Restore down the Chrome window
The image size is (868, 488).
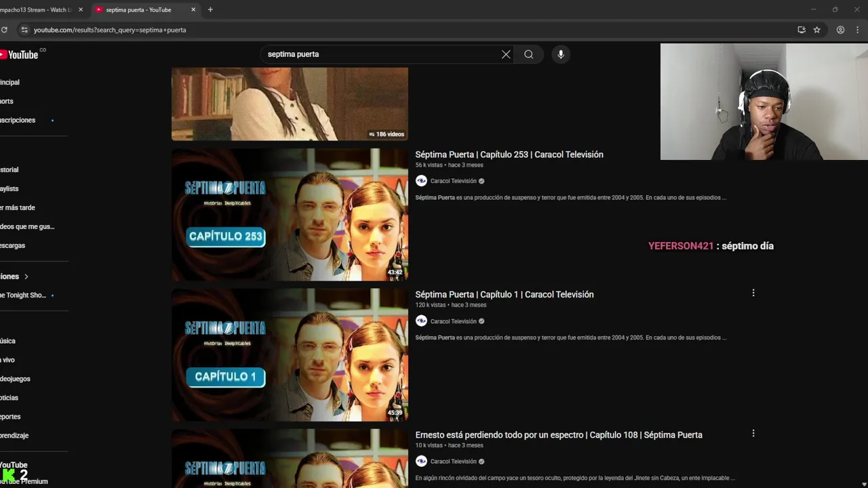click(835, 9)
